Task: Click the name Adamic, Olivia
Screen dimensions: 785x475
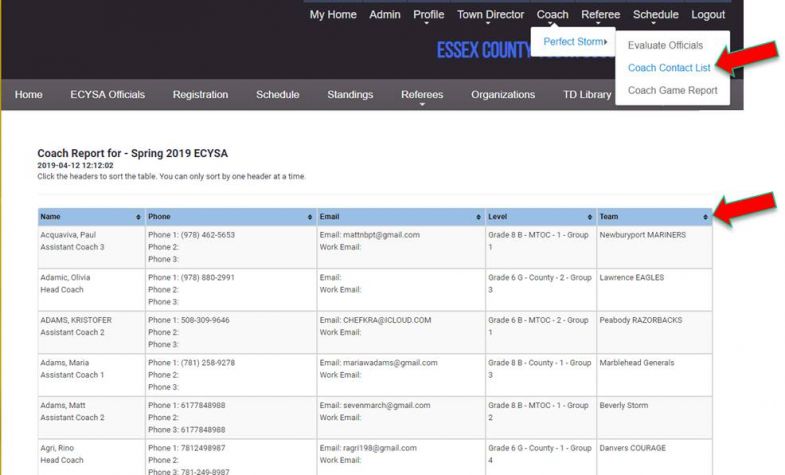Action: click(x=65, y=277)
